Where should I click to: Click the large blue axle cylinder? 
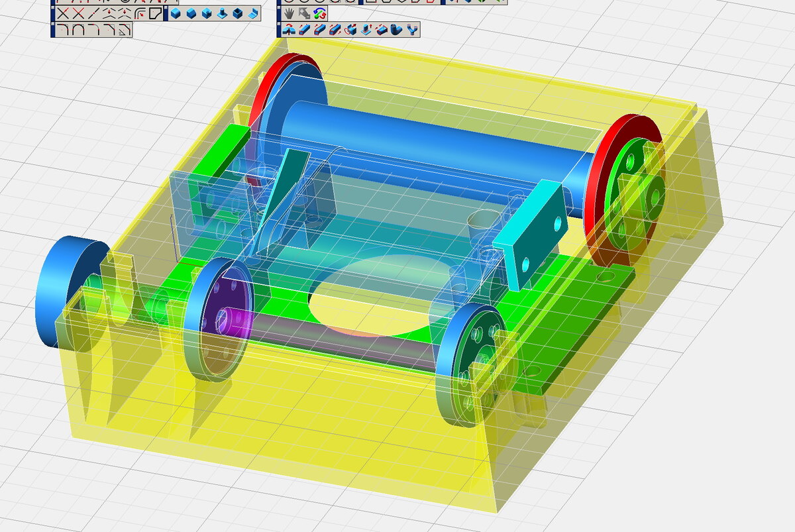coord(431,142)
